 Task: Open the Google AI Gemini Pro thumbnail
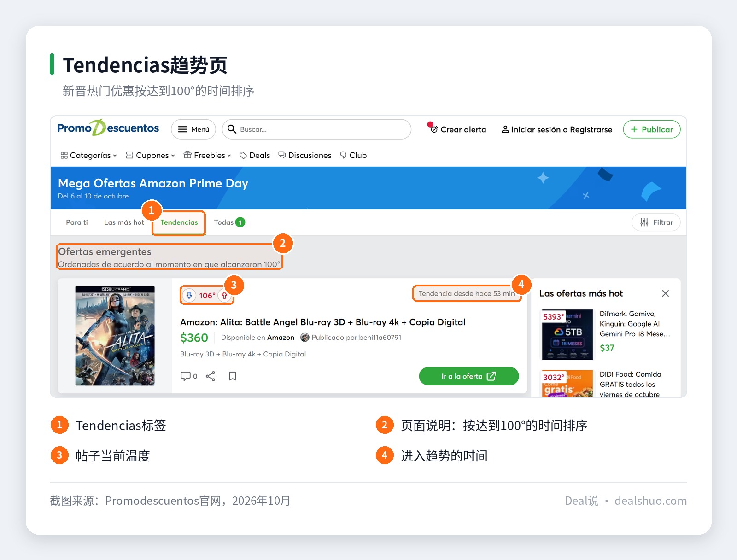click(567, 335)
